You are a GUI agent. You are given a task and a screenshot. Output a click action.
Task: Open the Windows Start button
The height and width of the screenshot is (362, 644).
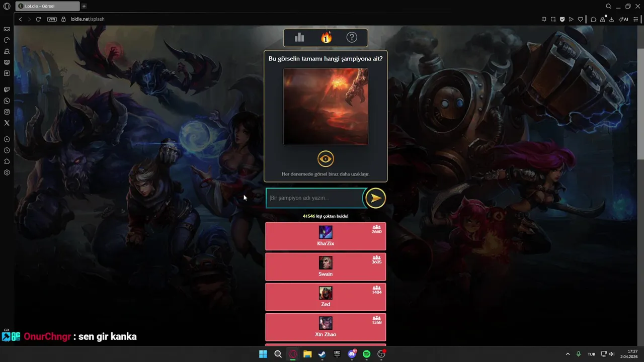(263, 354)
